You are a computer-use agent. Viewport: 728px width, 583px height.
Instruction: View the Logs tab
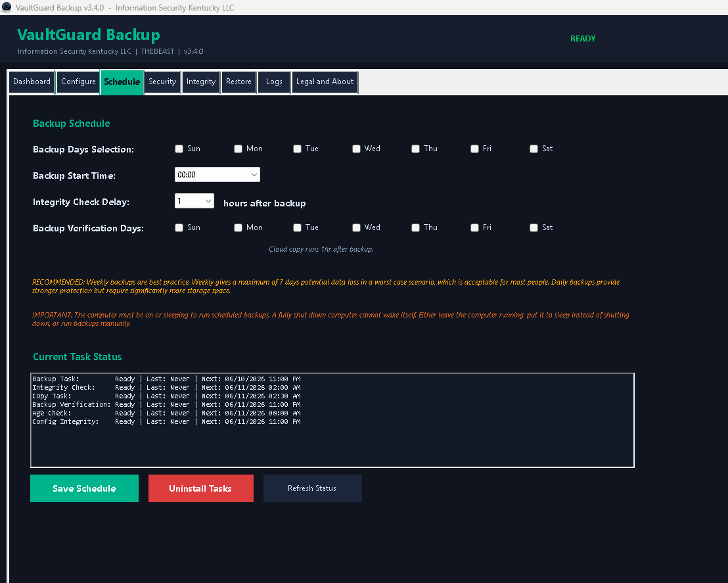pyautogui.click(x=274, y=82)
